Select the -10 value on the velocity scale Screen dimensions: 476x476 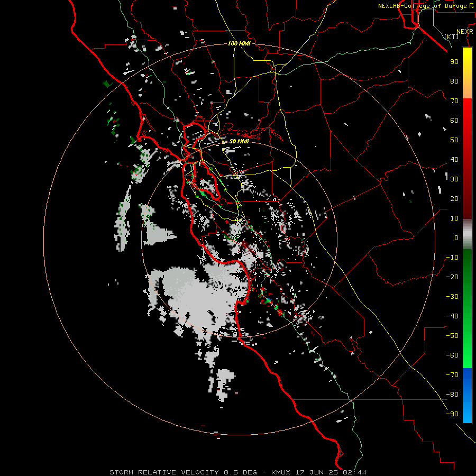tap(452, 258)
